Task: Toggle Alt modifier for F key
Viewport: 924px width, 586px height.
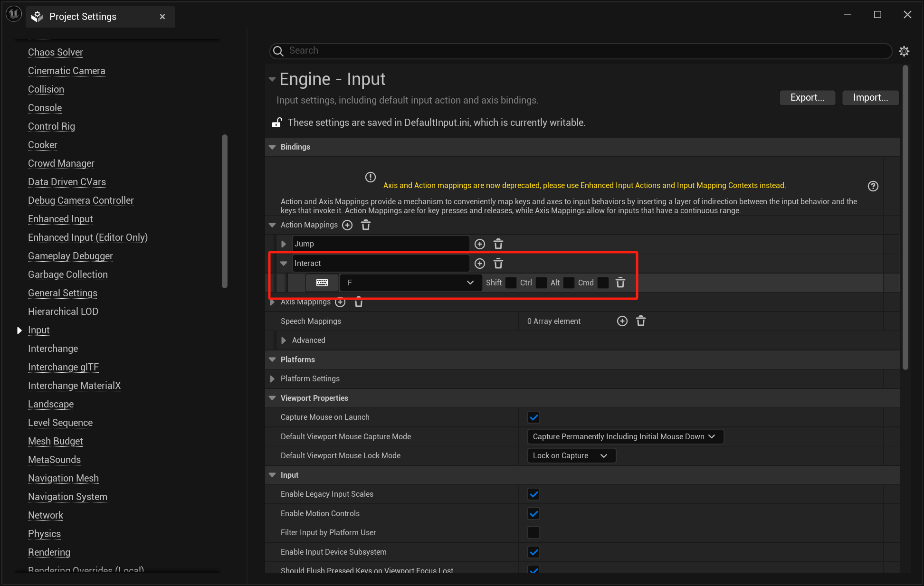Action: pyautogui.click(x=569, y=283)
